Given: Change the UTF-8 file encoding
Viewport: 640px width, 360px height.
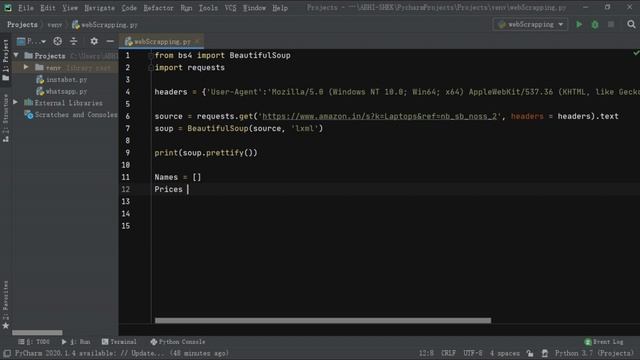Looking at the screenshot, I should tap(473, 353).
